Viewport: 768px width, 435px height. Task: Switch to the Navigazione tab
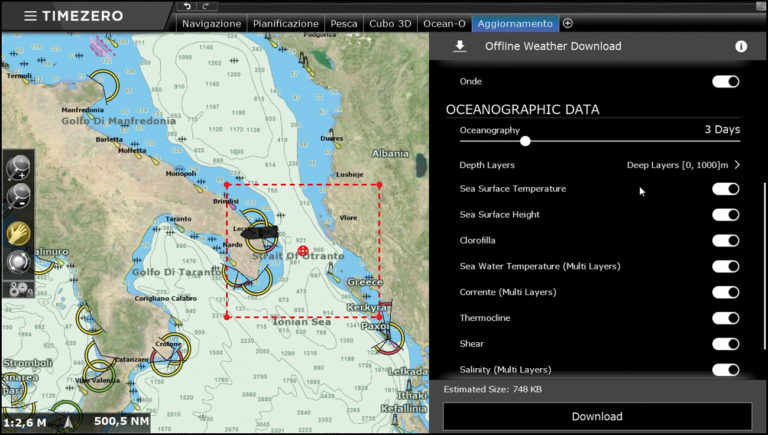[213, 23]
